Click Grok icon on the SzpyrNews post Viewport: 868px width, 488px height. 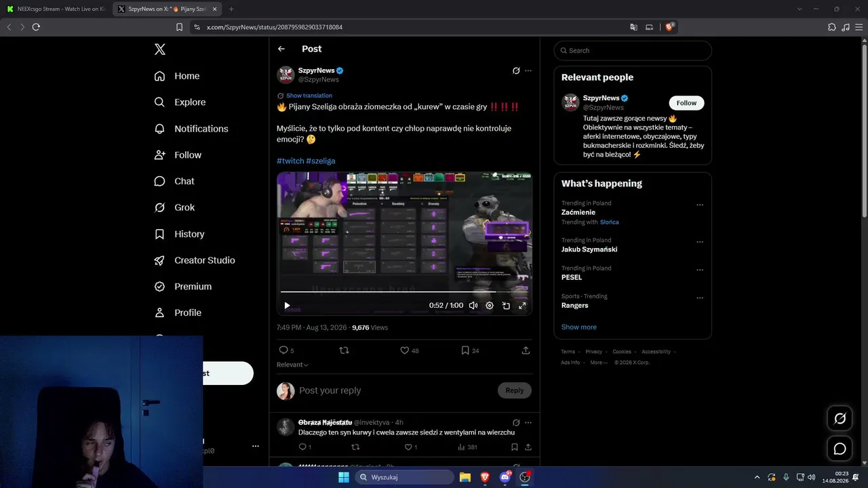click(x=516, y=70)
